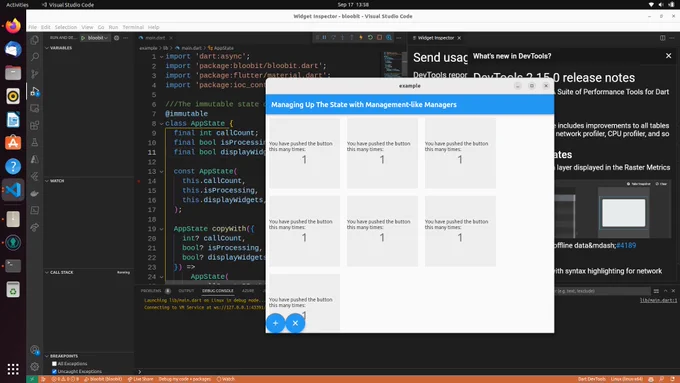Open the bloobit launch configuration dropdown
680x383 pixels.
point(98,38)
